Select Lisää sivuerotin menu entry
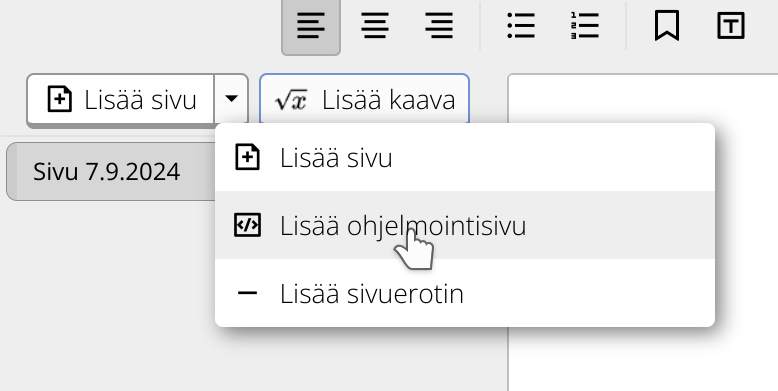 tap(465, 293)
